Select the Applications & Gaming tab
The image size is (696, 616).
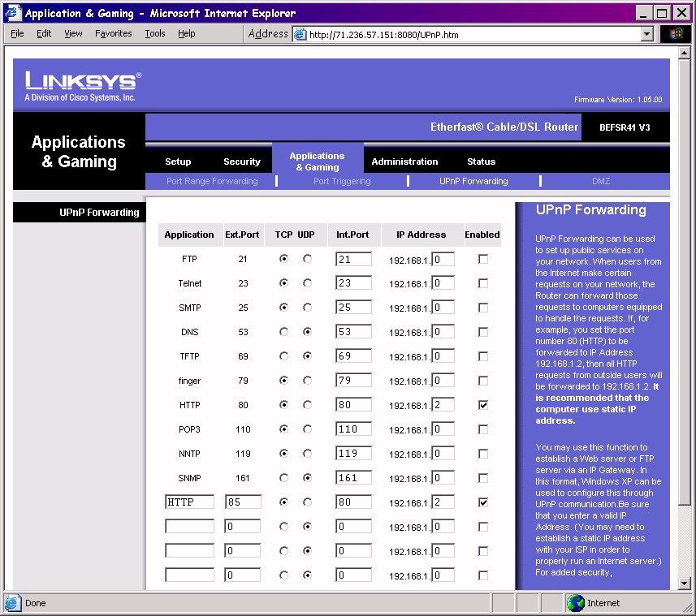[317, 162]
